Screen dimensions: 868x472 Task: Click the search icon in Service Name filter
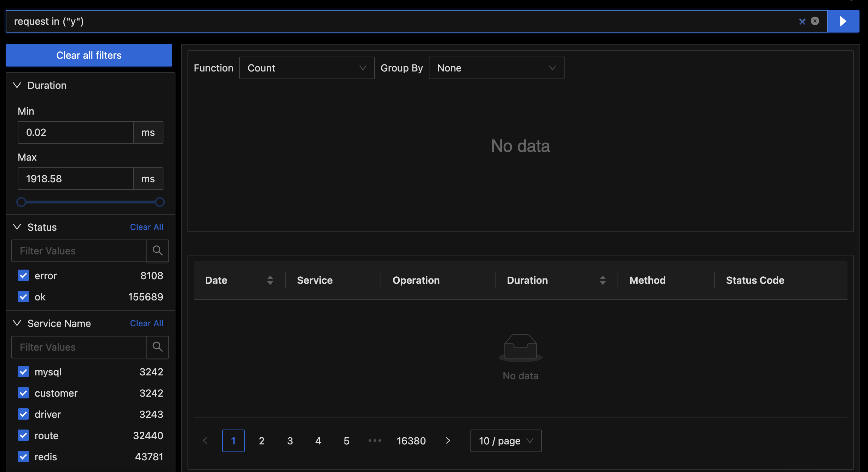pos(158,347)
